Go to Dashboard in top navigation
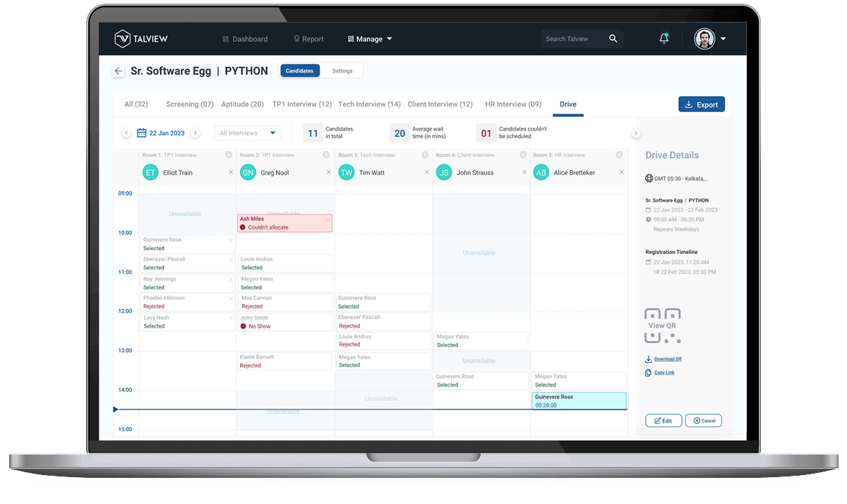 [x=249, y=39]
